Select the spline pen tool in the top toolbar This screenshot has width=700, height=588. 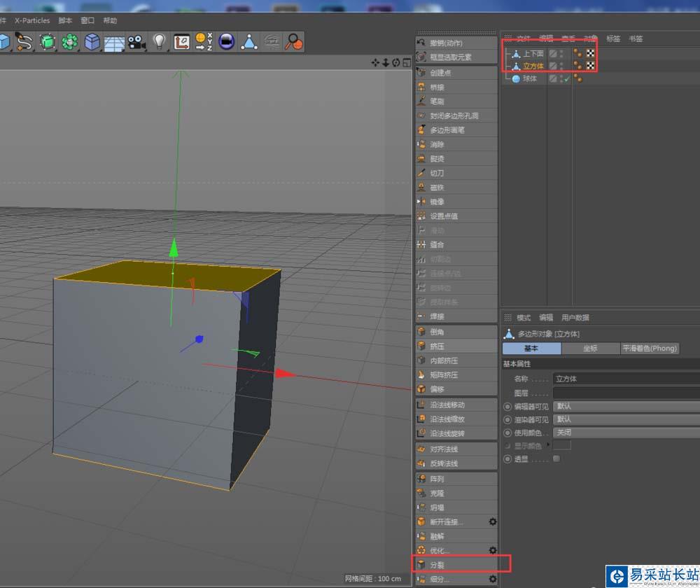[24, 42]
